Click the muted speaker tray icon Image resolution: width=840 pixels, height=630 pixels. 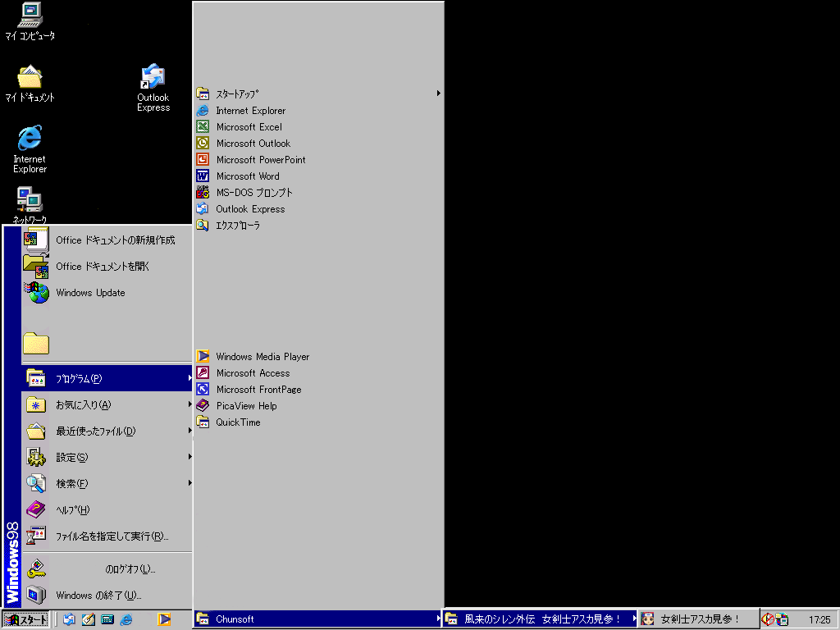(x=768, y=619)
